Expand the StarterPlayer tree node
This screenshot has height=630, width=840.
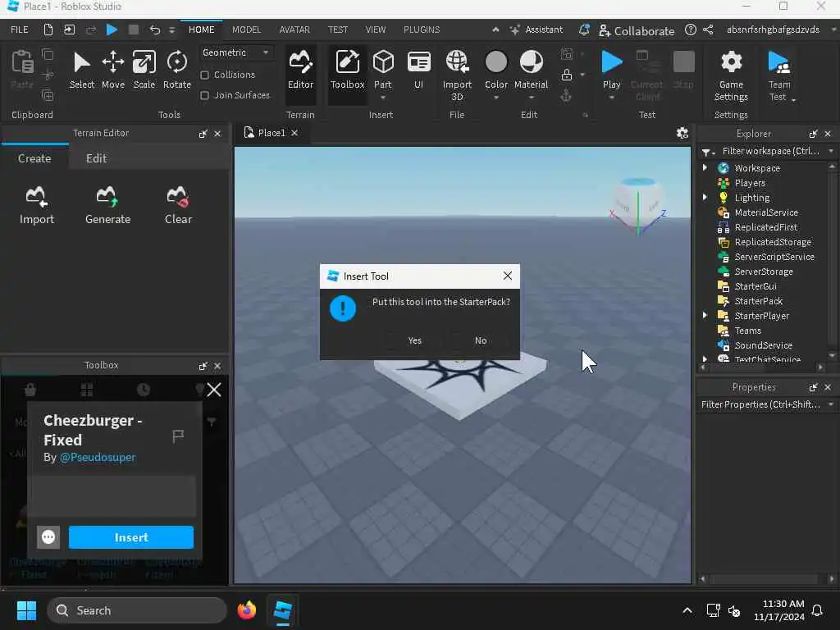705,316
